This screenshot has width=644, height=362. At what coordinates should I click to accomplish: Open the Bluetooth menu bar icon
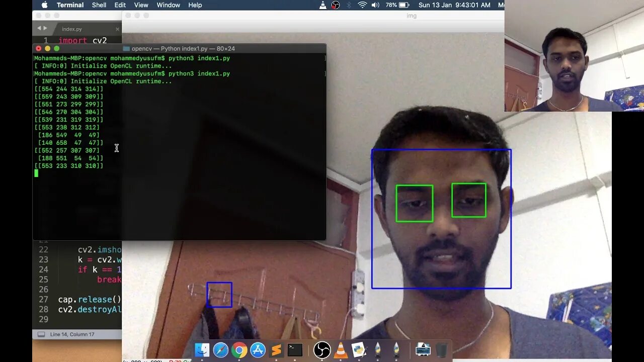[349, 5]
